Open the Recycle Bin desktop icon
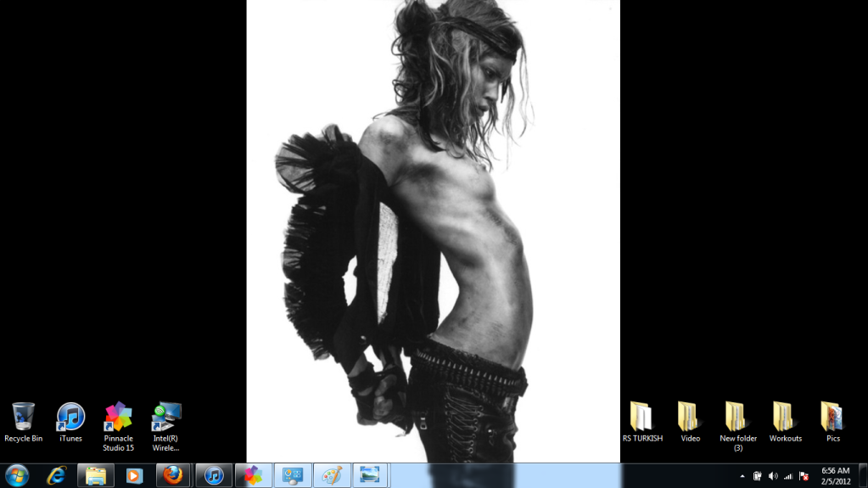This screenshot has width=868, height=488. click(x=23, y=418)
